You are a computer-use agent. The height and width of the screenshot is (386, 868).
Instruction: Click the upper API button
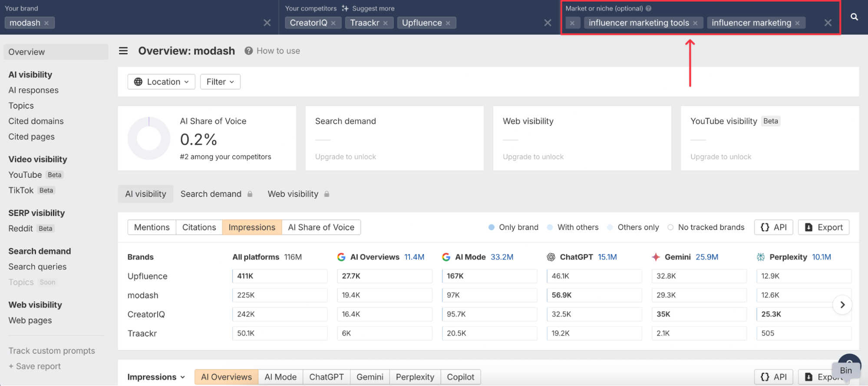(x=774, y=227)
